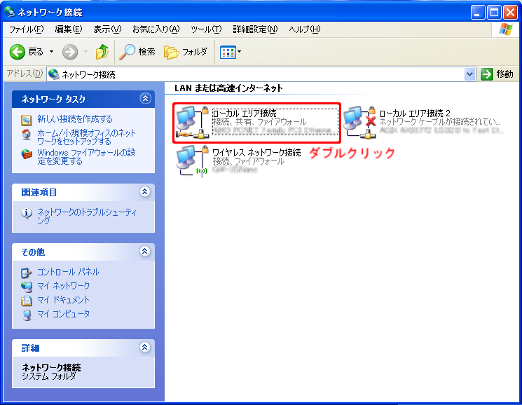
Task: Collapse the その他 panel
Action: tap(145, 251)
